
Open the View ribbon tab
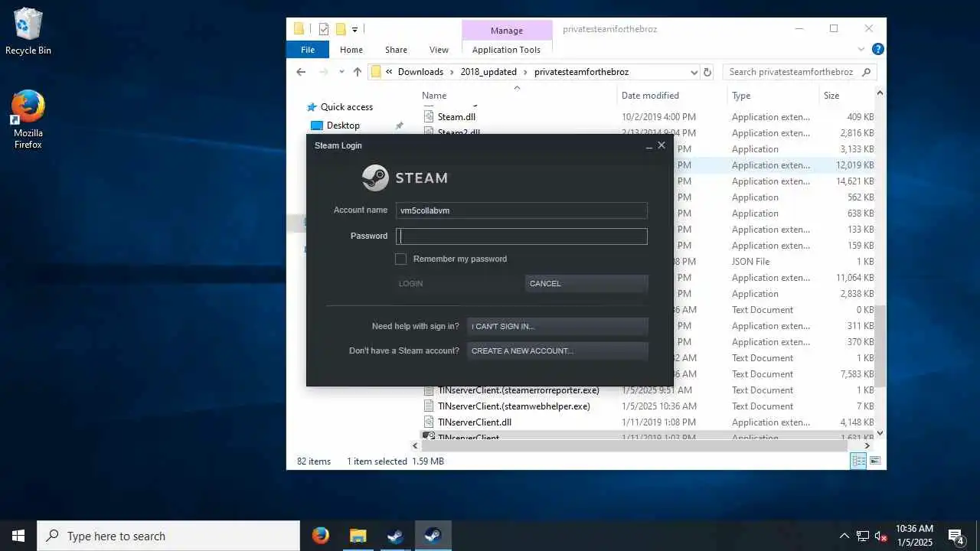point(439,50)
